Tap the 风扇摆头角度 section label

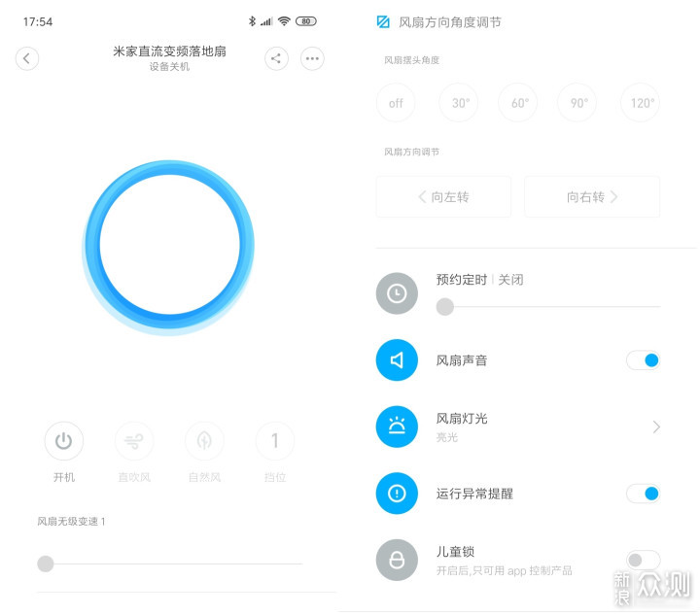pyautogui.click(x=411, y=60)
